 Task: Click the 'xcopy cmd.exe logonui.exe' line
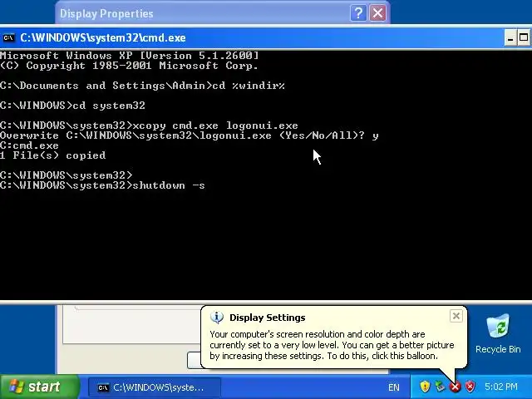tap(149, 126)
